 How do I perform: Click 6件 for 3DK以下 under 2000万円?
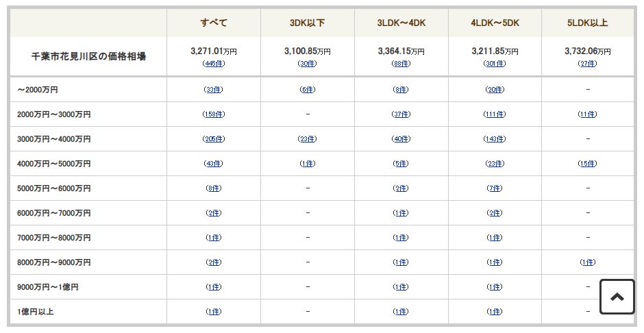(307, 90)
